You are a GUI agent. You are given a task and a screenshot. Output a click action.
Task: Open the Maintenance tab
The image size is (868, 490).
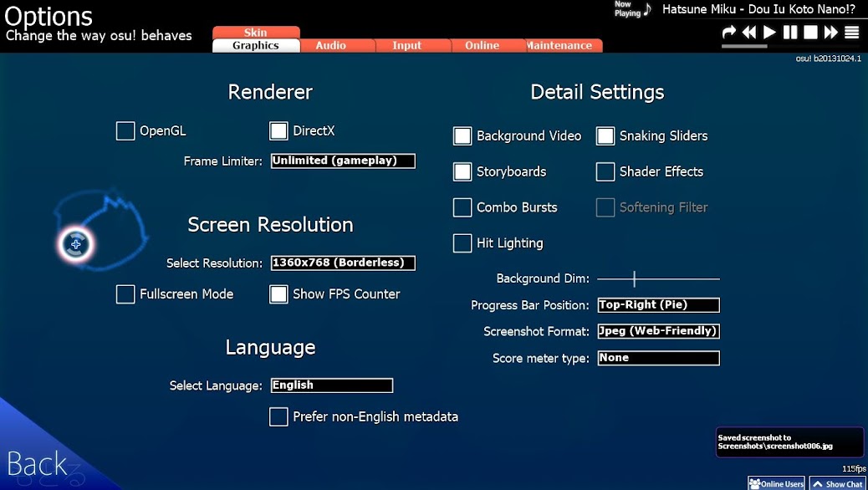coord(559,45)
